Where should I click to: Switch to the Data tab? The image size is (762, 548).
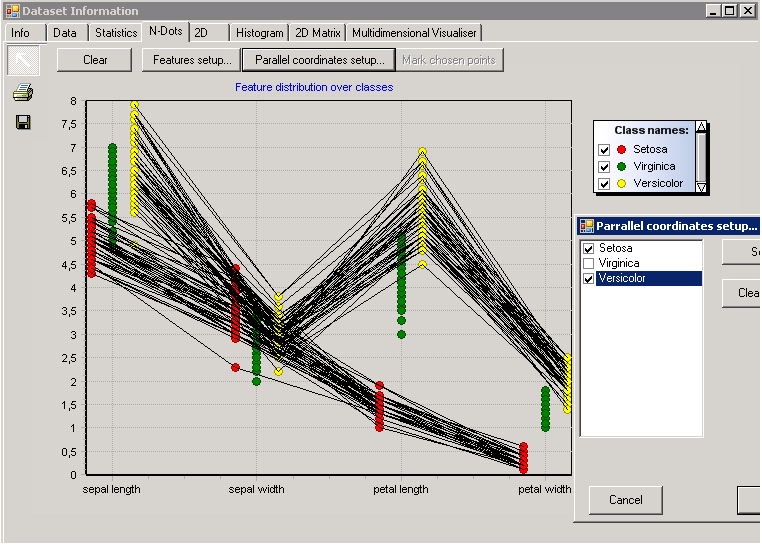tap(65, 33)
